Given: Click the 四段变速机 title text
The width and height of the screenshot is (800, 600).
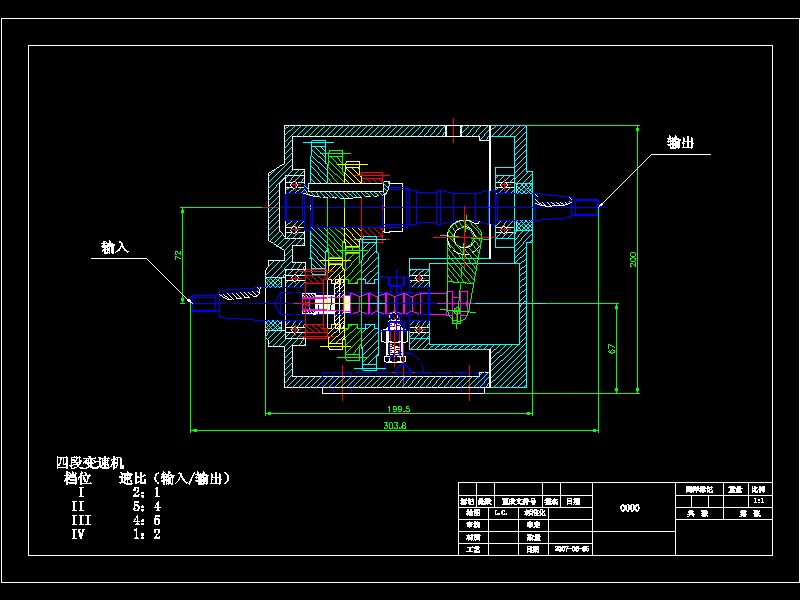Looking at the screenshot, I should (90, 463).
